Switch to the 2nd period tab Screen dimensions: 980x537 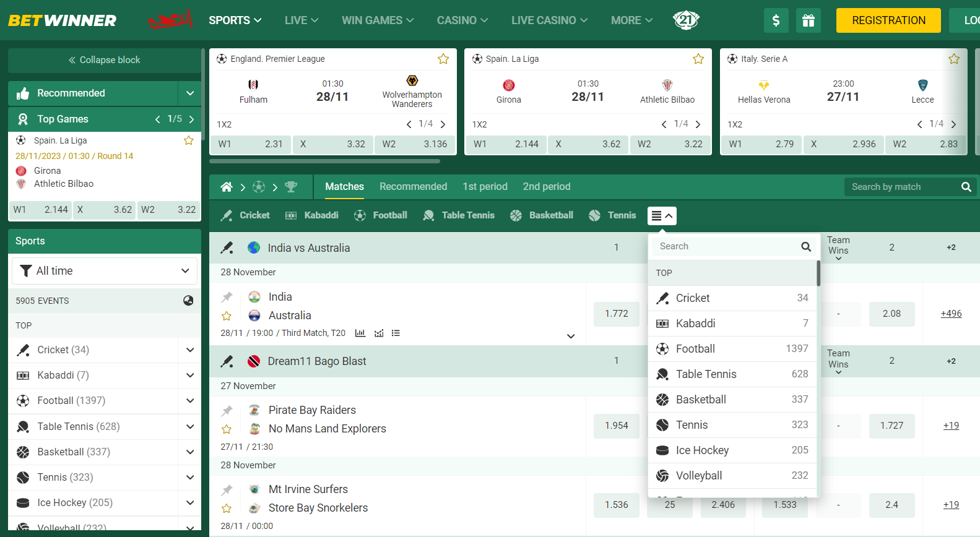click(x=547, y=187)
